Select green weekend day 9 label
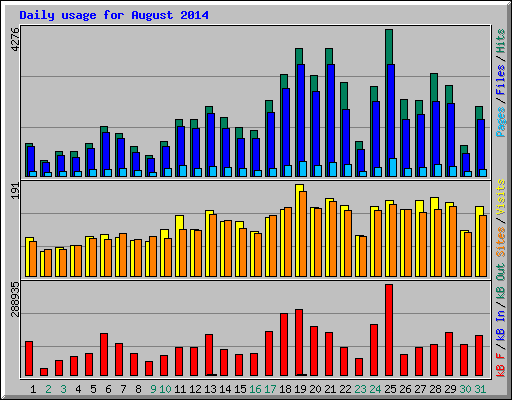The height and width of the screenshot is (400, 512). pyautogui.click(x=153, y=389)
